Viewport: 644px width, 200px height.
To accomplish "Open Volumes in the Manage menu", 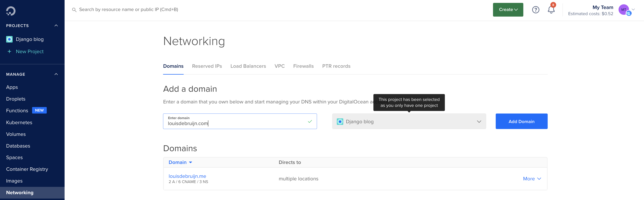I will 16,134.
